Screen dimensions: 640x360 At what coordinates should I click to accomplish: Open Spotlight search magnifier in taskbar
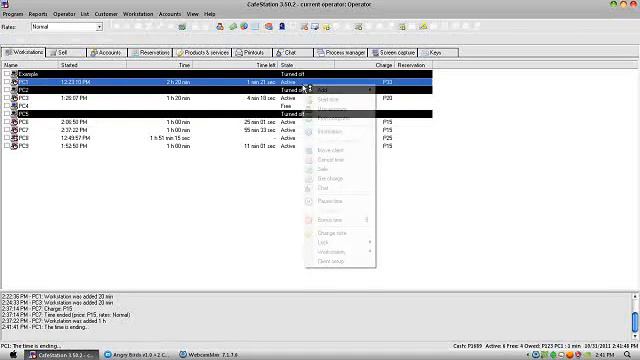coord(627,355)
